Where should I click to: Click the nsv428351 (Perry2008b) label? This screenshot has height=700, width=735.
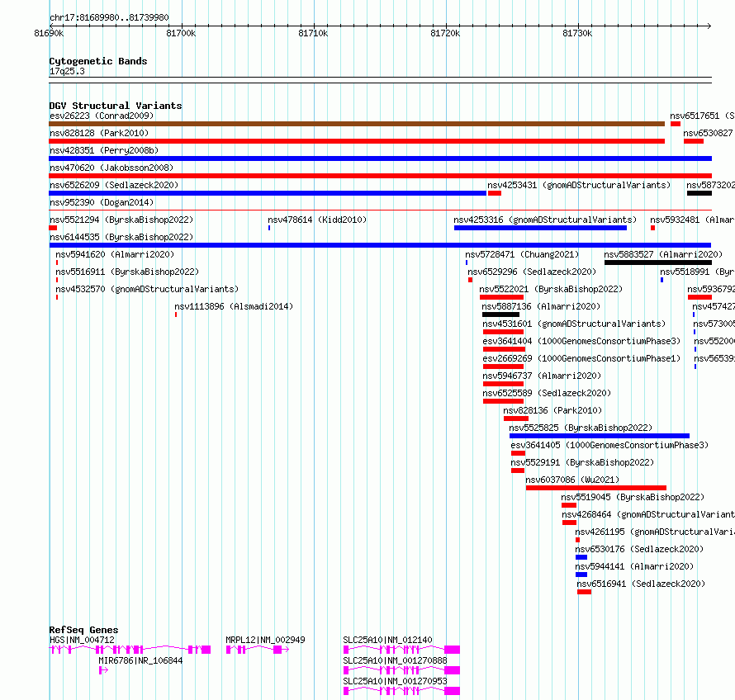[x=104, y=150]
